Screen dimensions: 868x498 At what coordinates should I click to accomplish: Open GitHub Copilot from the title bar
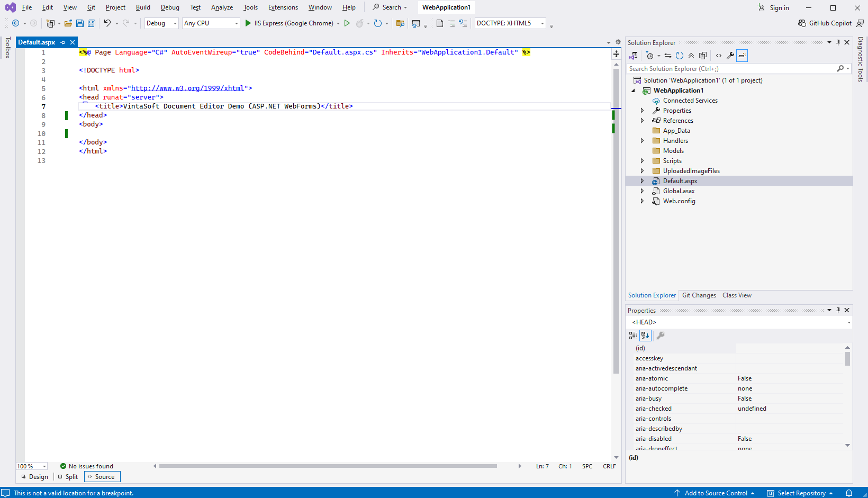point(825,23)
